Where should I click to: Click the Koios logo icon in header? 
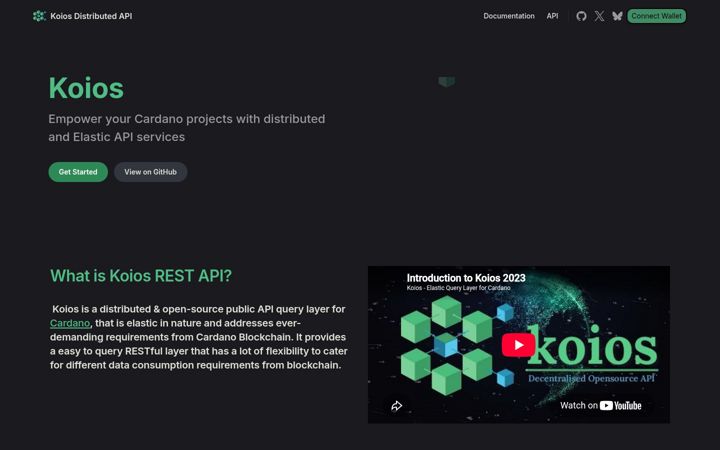tap(39, 16)
